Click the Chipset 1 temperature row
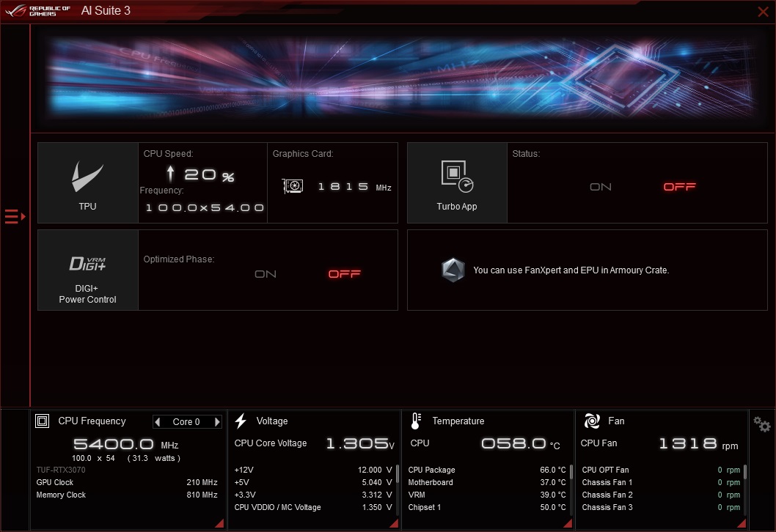This screenshot has width=776, height=532. (x=487, y=507)
